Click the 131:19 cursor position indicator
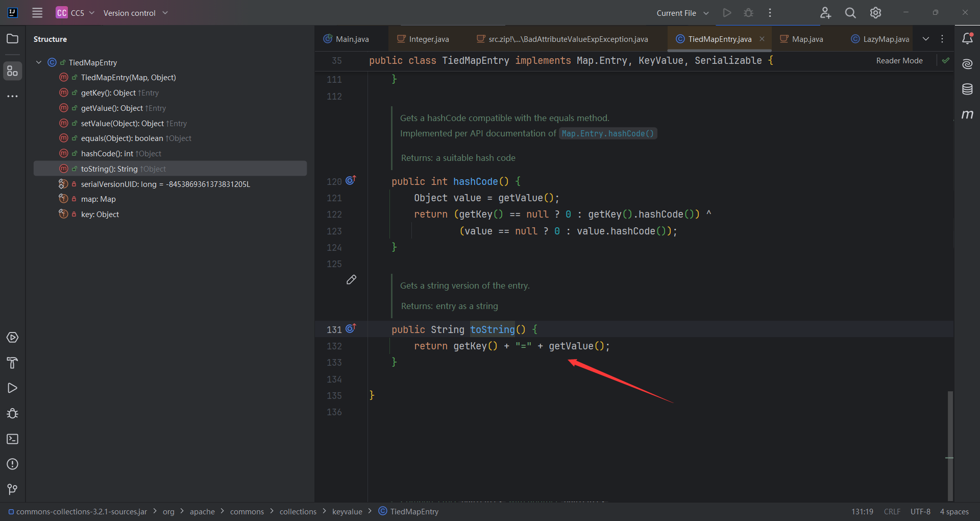980x521 pixels. coord(862,511)
